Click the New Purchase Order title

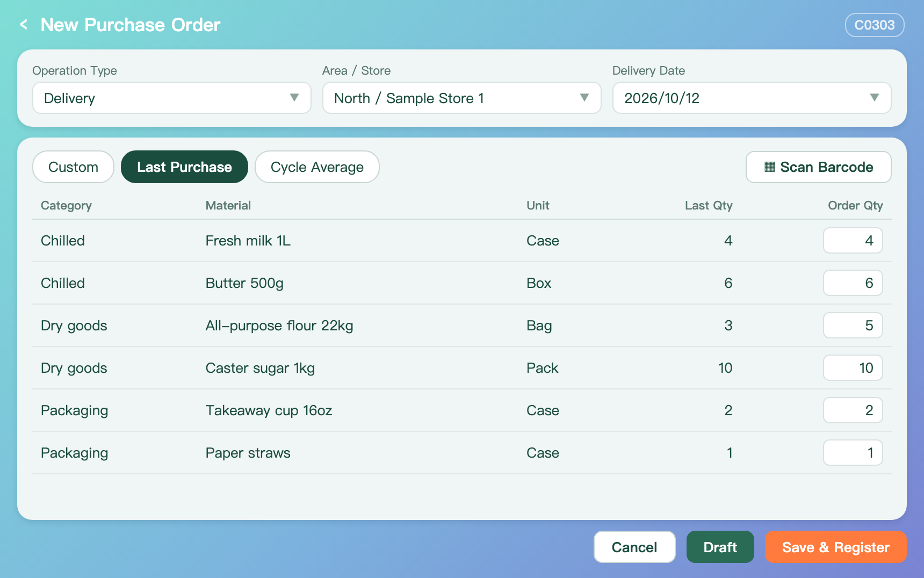[x=131, y=25]
